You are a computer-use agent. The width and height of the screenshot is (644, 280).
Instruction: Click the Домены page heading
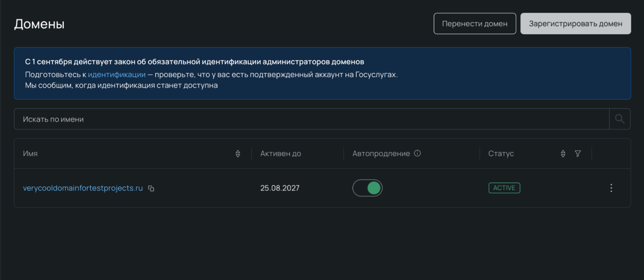click(39, 24)
